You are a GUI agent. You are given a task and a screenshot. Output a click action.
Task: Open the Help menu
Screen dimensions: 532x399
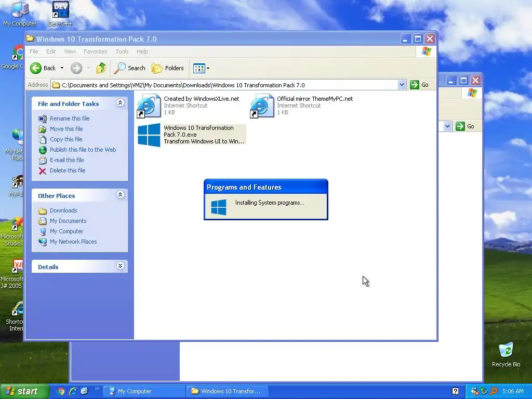142,51
